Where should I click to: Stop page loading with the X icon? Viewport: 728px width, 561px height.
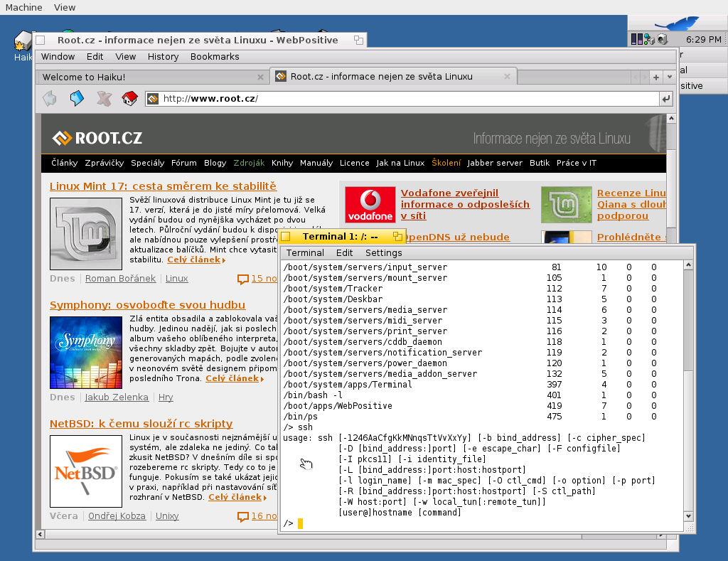tap(104, 98)
